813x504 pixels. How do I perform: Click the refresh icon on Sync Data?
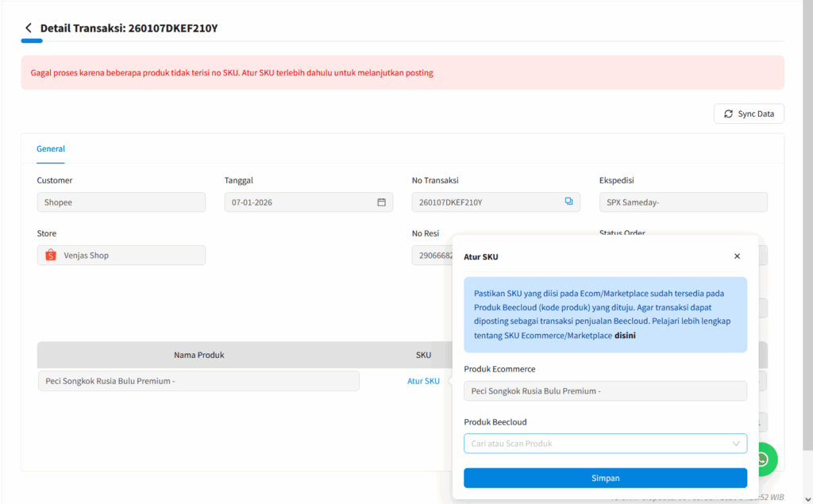pos(728,113)
